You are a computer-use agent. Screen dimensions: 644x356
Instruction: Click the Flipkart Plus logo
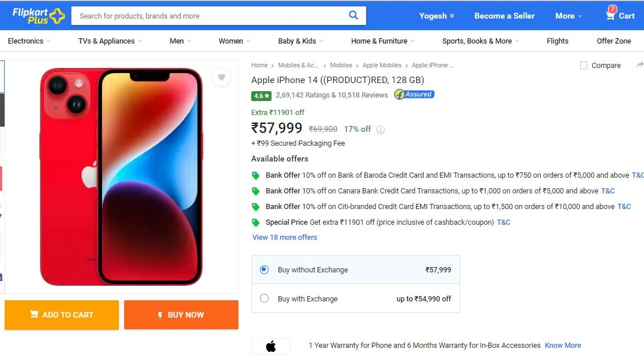pyautogui.click(x=39, y=16)
